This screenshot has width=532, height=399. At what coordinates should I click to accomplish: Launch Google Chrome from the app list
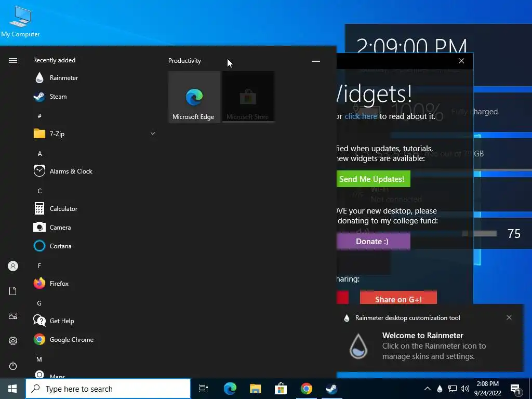coord(94,339)
